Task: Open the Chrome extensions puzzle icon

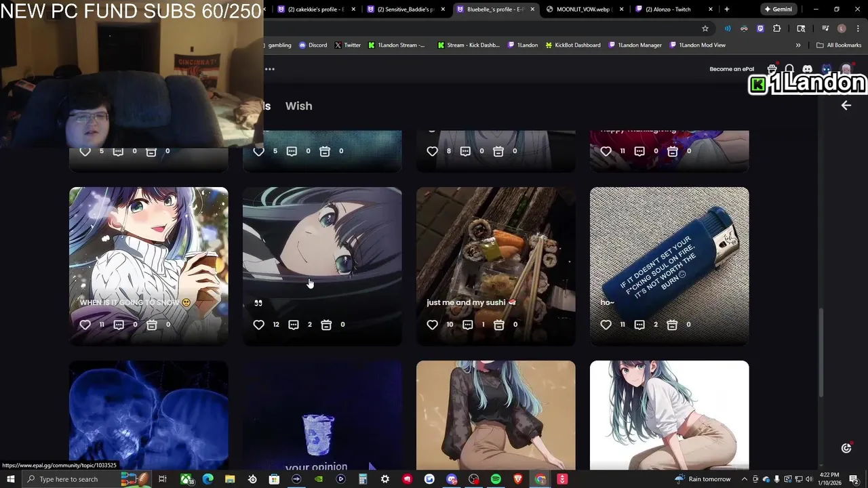Action: coord(777,28)
